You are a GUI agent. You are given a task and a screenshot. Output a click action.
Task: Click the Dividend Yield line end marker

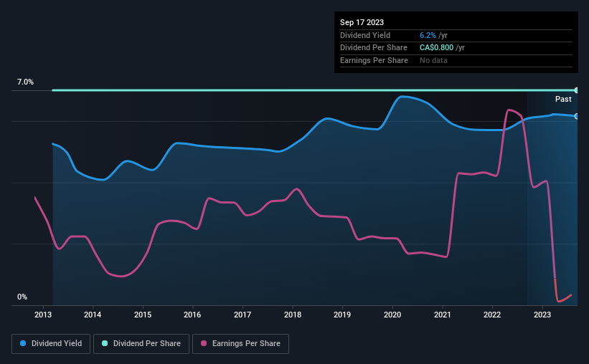click(577, 116)
